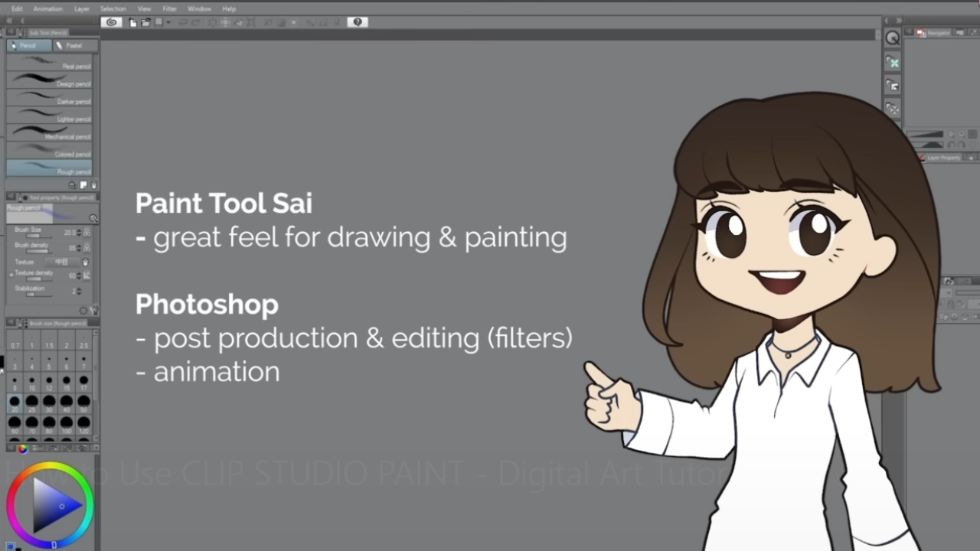Delete sub tool using trash icon

pyautogui.click(x=94, y=184)
